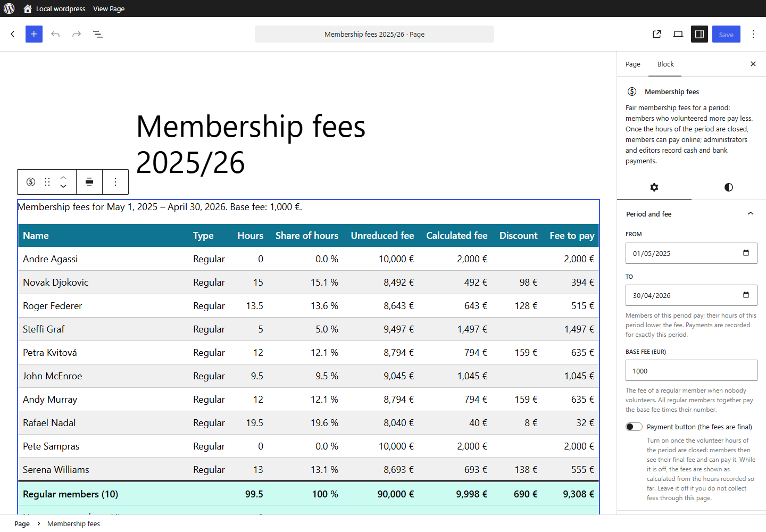Open the block styles half-circle tab
This screenshot has height=532, width=766.
click(x=729, y=187)
